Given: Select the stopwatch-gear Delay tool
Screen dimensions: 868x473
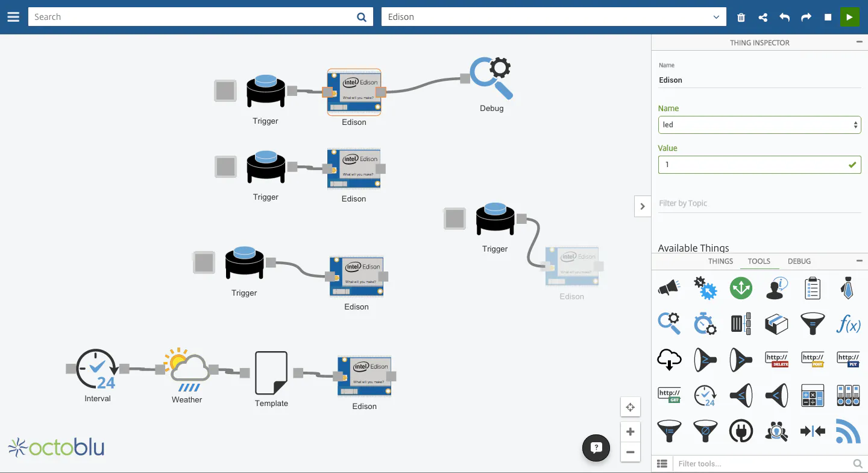Looking at the screenshot, I should click(x=705, y=323).
